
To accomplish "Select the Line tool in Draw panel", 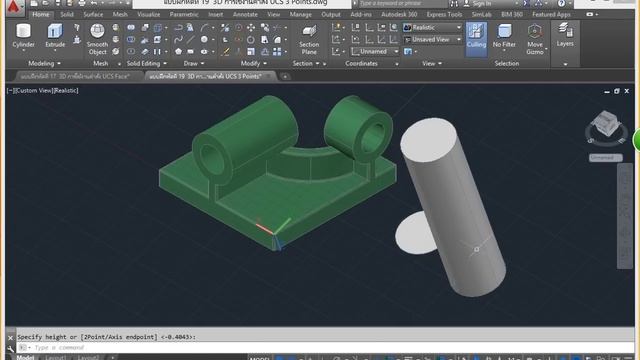I will pyautogui.click(x=190, y=40).
